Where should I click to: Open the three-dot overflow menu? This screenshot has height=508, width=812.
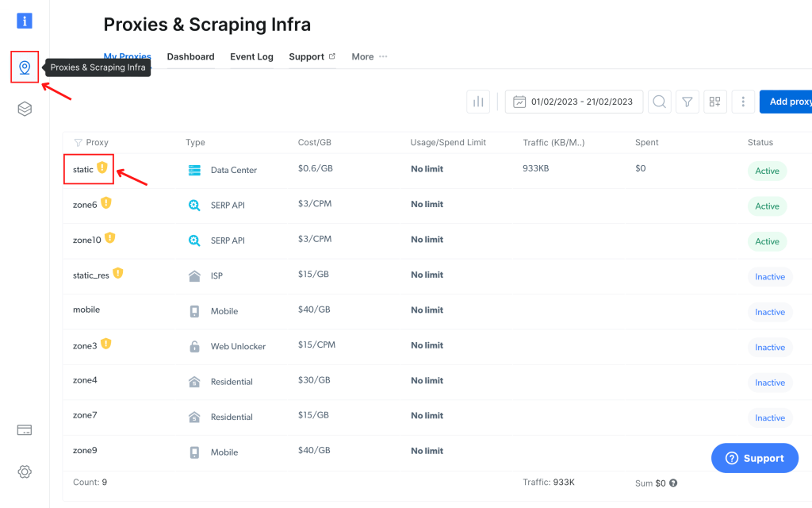[742, 102]
